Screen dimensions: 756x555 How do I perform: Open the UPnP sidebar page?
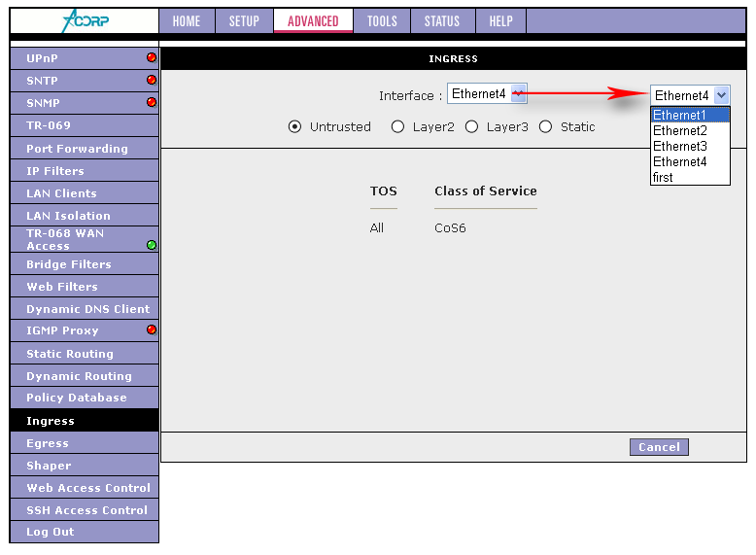click(85, 58)
